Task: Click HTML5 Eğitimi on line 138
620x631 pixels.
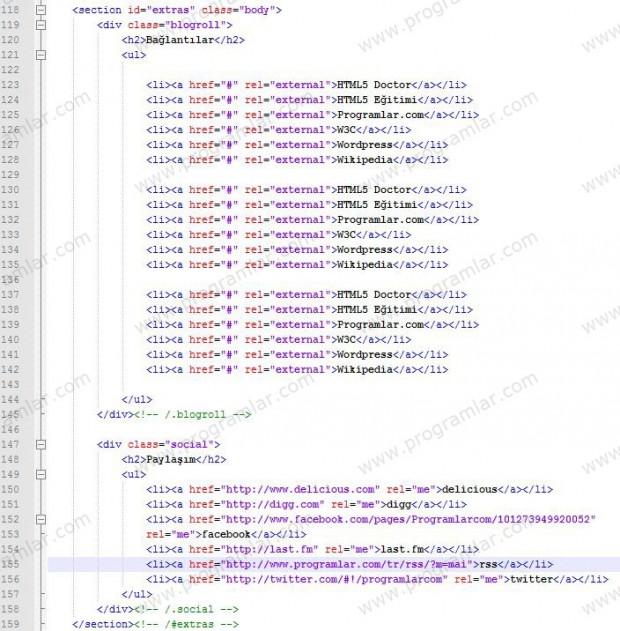Action: coord(377,309)
